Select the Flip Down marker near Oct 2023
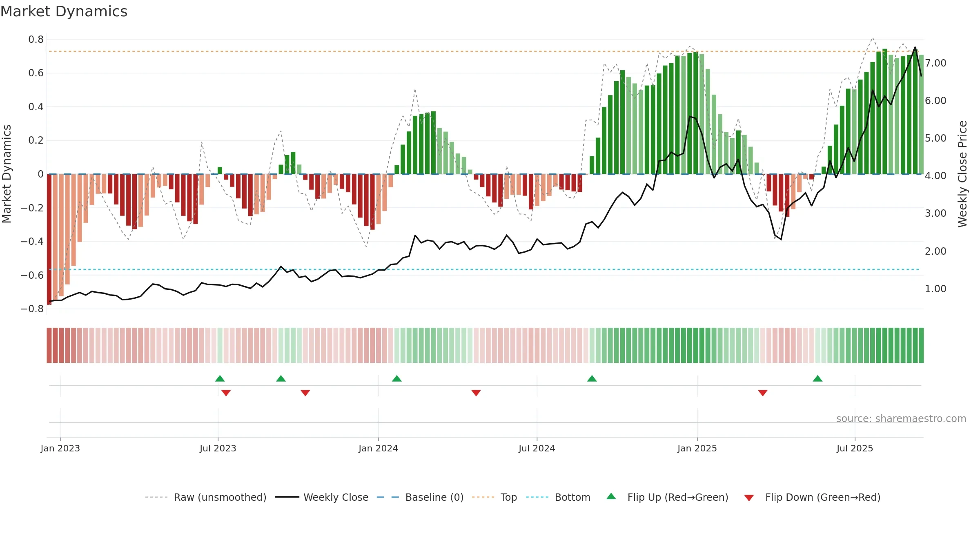 point(305,393)
